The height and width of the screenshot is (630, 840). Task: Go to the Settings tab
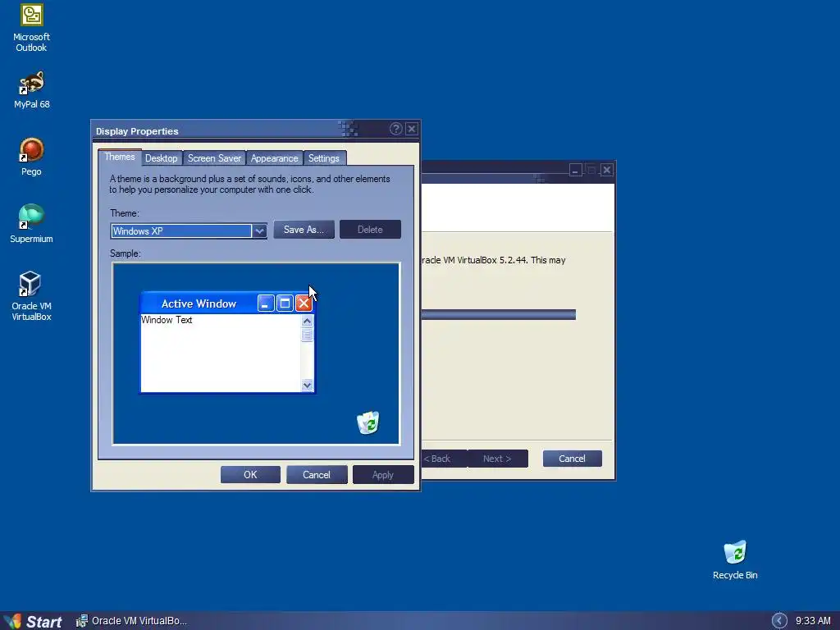323,158
